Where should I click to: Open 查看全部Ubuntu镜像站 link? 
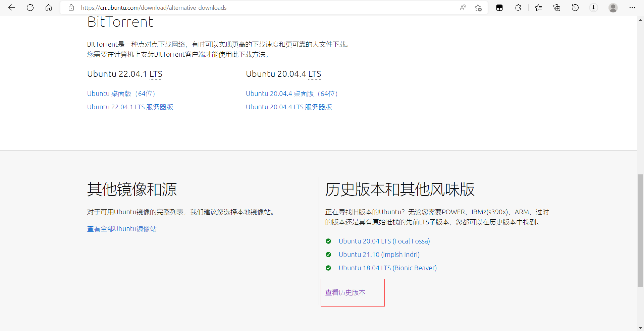click(122, 229)
